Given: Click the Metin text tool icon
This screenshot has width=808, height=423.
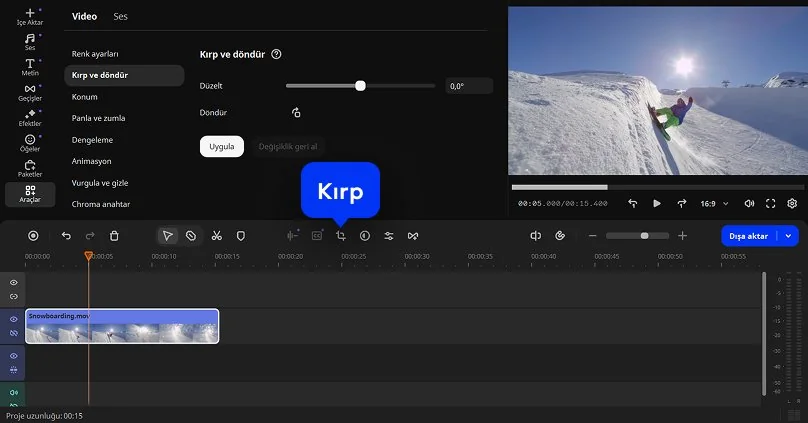Looking at the screenshot, I should click(30, 66).
